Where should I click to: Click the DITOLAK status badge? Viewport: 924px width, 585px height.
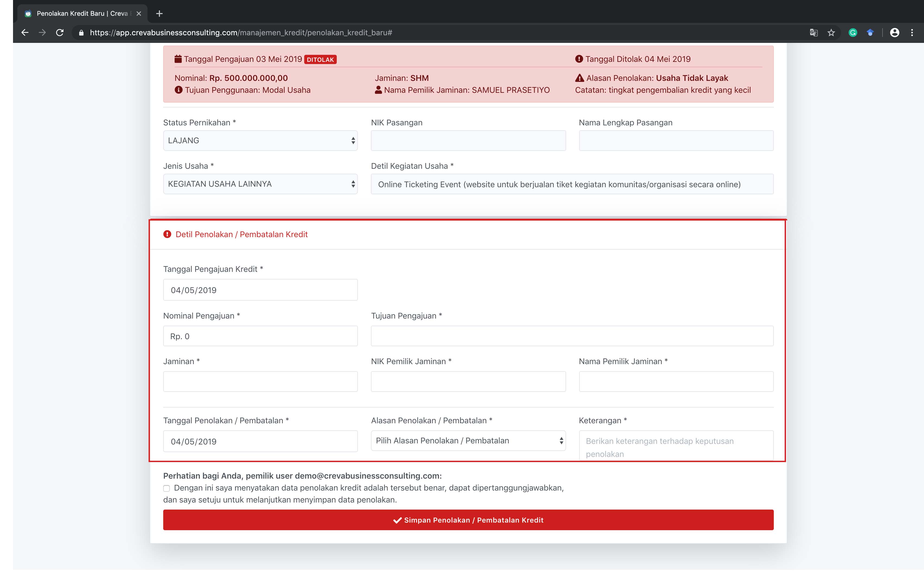[320, 59]
